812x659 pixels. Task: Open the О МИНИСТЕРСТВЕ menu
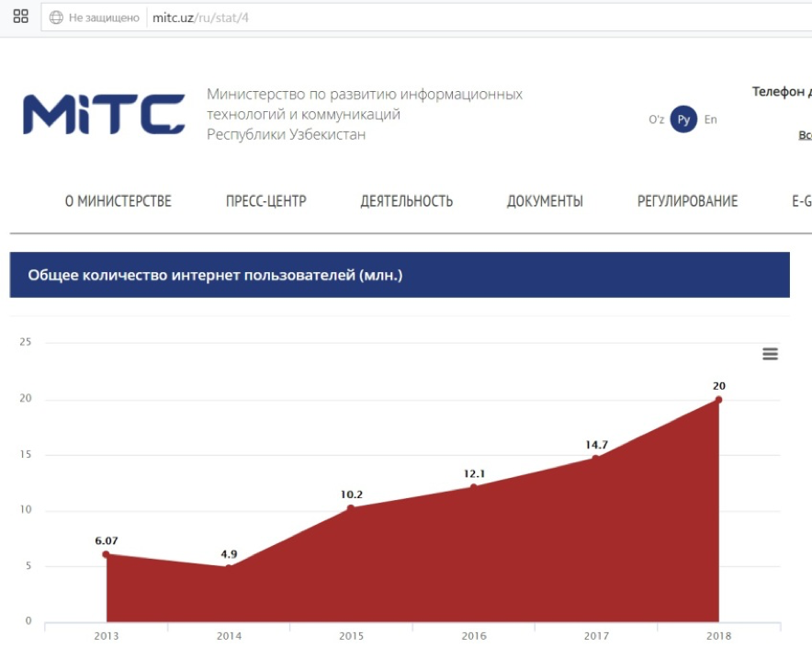pyautogui.click(x=118, y=201)
